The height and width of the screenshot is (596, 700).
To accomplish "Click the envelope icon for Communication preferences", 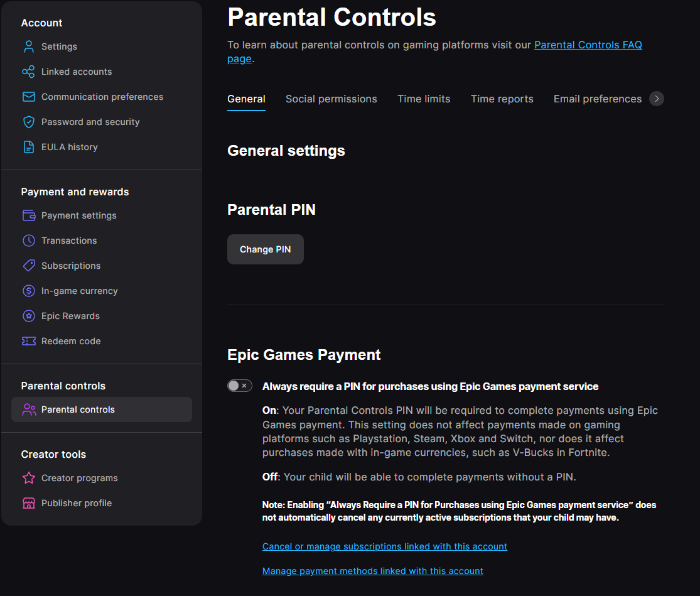I will pos(29,97).
